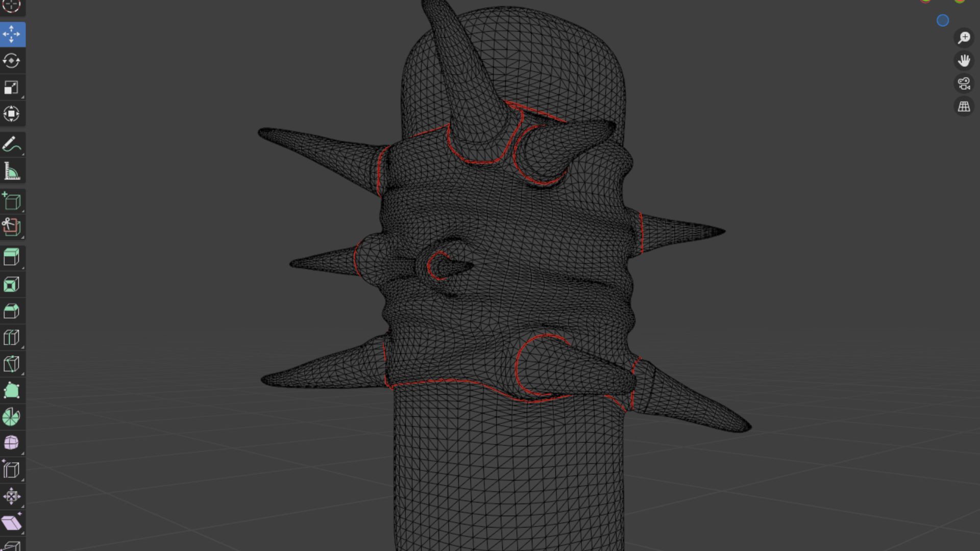The height and width of the screenshot is (551, 980).
Task: Select the Measure ruler tool
Action: tap(12, 171)
